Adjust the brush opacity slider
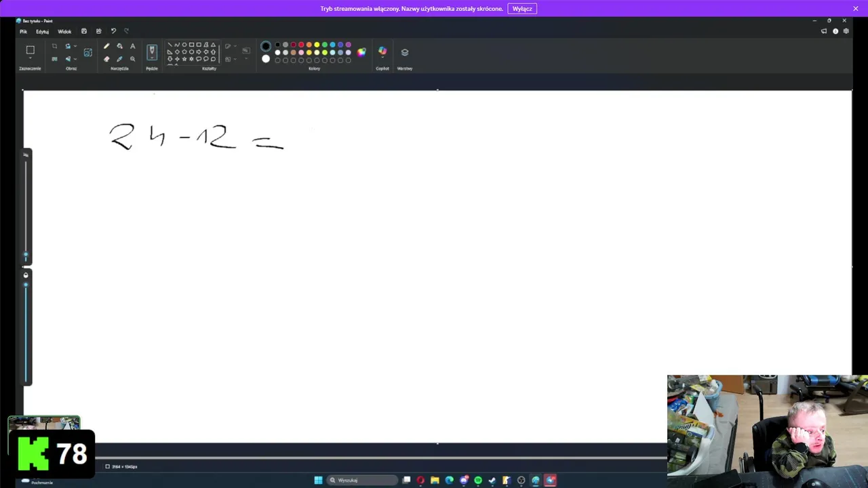 (x=26, y=284)
